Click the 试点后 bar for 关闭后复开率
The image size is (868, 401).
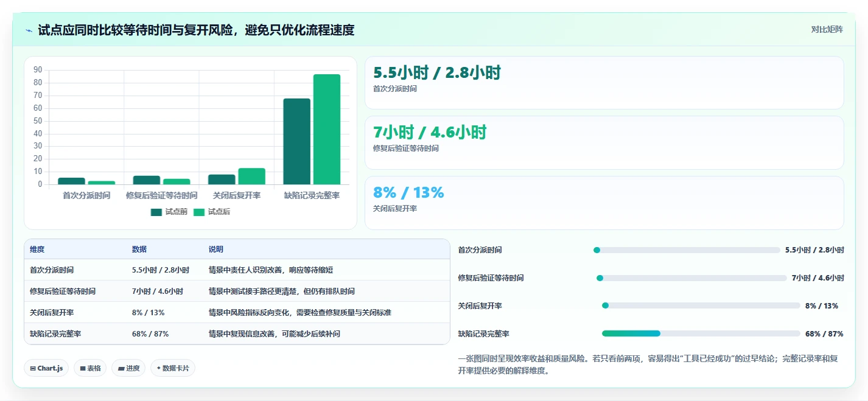pyautogui.click(x=251, y=176)
